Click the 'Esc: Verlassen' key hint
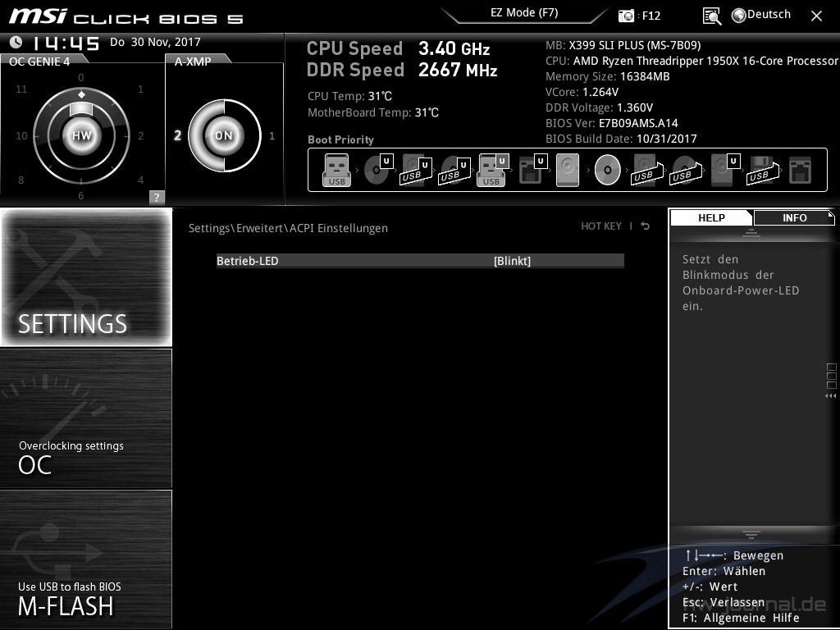The width and height of the screenshot is (840, 630). [x=724, y=602]
